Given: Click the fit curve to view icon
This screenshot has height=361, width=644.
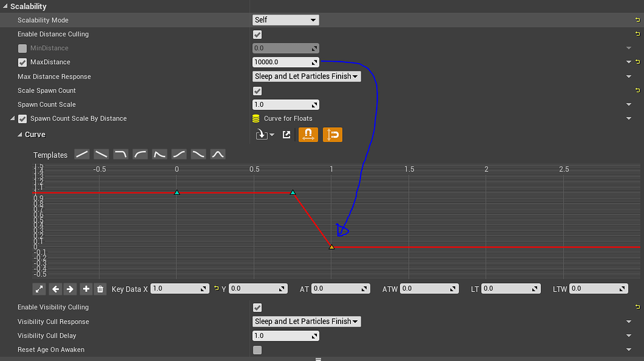Looking at the screenshot, I should tap(39, 289).
